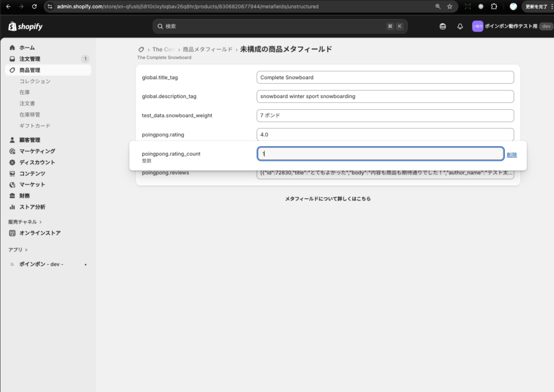The height and width of the screenshot is (392, 554).
Task: Click the Shopify logo in top bar
Action: (x=25, y=27)
